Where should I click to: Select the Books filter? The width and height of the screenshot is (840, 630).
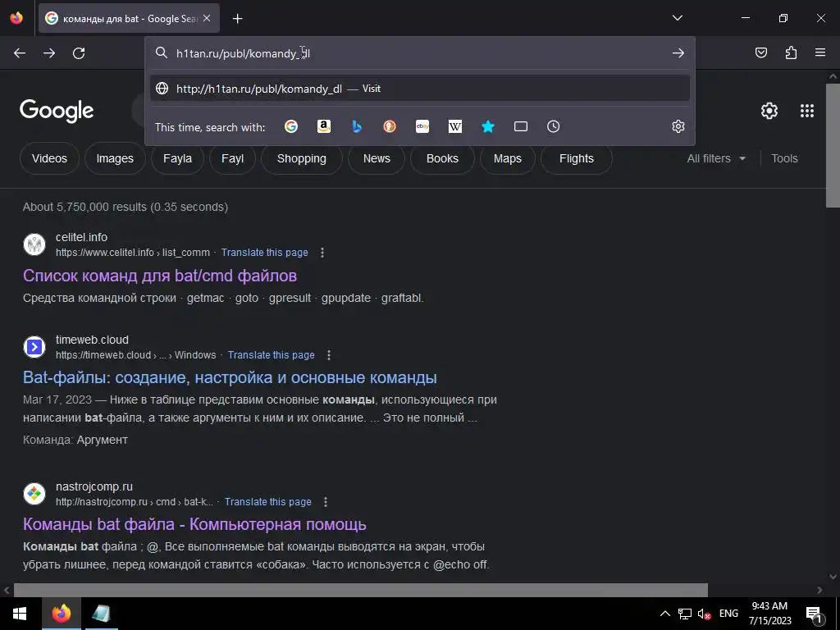click(x=442, y=158)
